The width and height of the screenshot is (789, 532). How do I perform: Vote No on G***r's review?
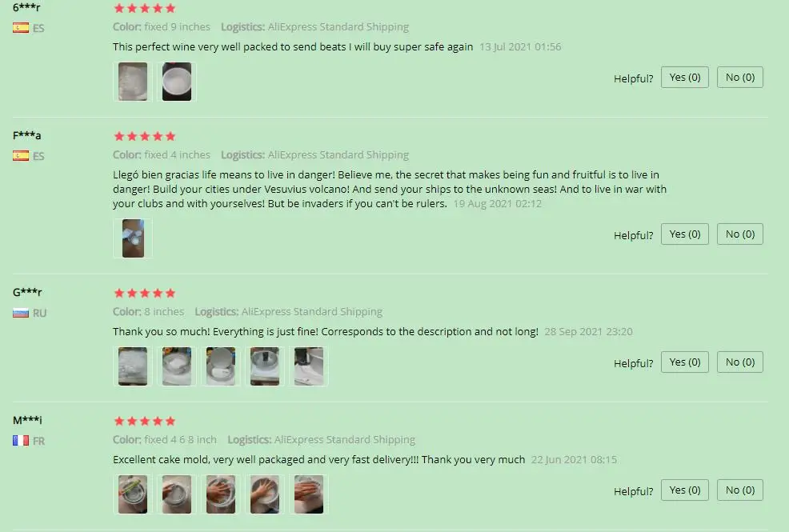(739, 362)
